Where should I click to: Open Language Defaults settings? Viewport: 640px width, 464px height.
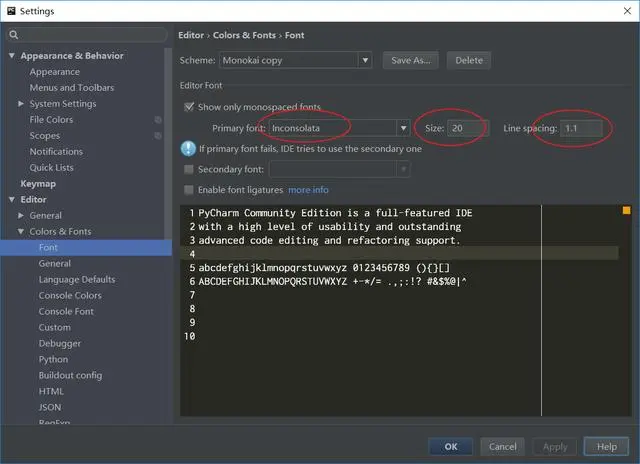77,280
